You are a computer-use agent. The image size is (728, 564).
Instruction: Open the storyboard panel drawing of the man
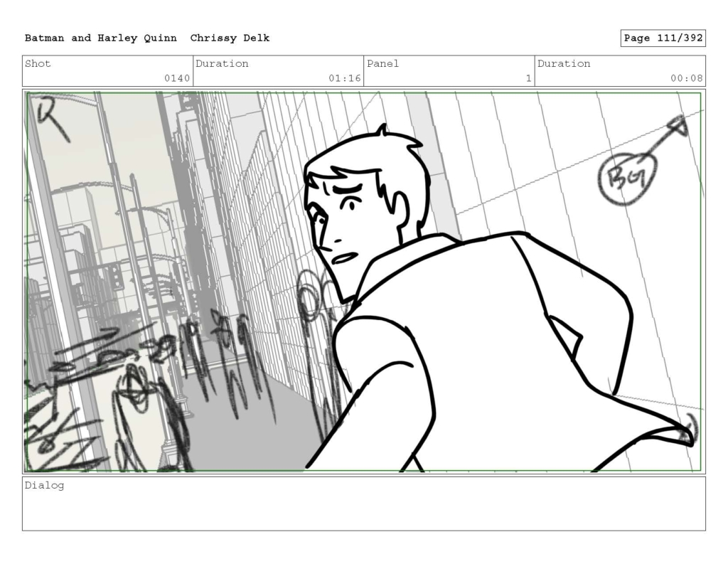(x=364, y=282)
